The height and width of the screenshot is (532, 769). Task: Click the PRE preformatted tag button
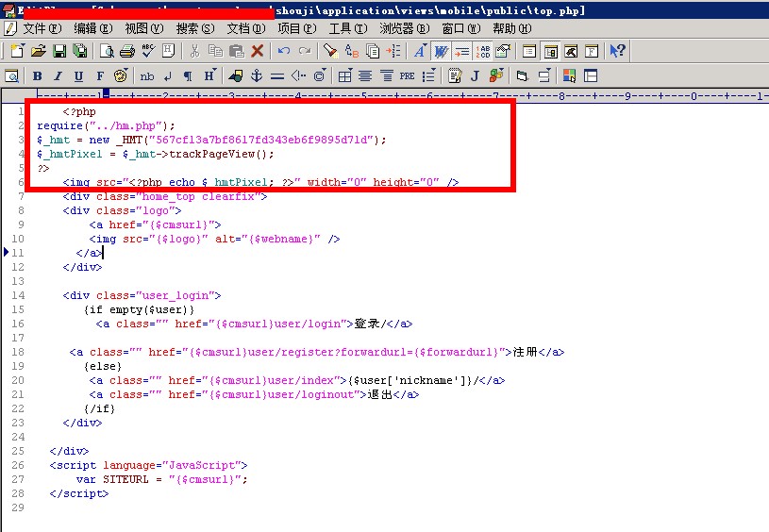click(x=407, y=75)
